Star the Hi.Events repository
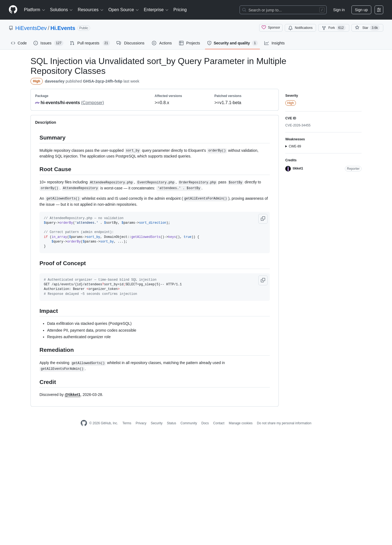 tap(367, 28)
